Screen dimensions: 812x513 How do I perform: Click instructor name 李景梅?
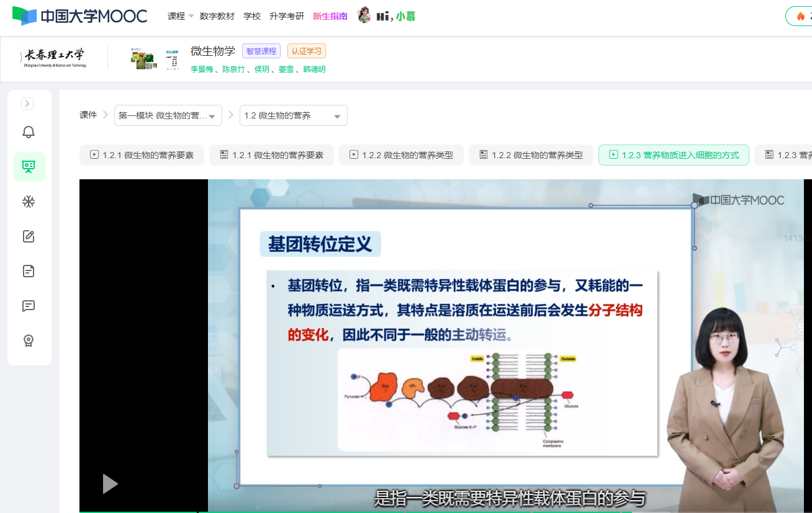pyautogui.click(x=201, y=69)
